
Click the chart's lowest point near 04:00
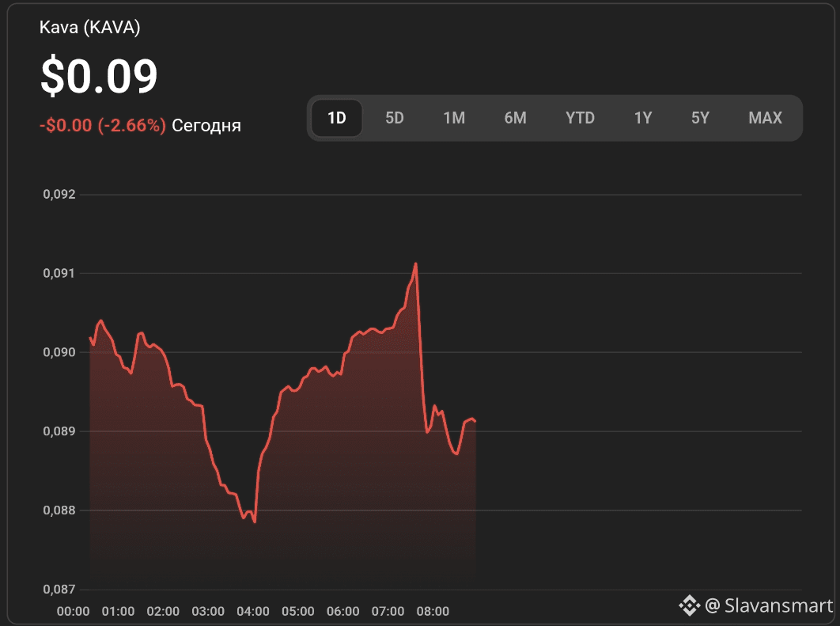pyautogui.click(x=255, y=522)
